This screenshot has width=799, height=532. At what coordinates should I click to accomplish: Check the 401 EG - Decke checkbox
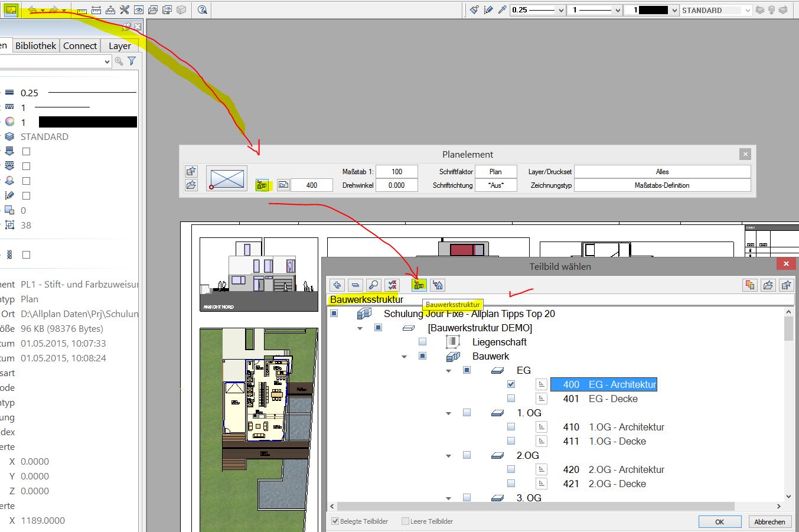511,399
